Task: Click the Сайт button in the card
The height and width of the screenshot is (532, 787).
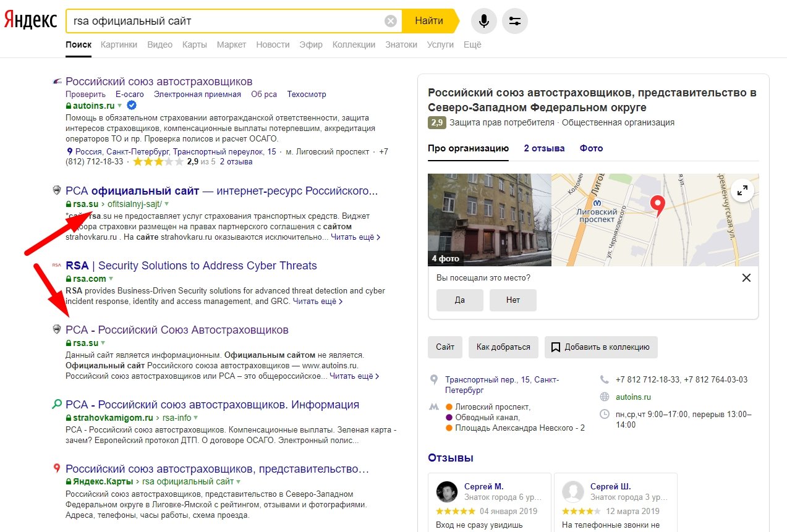Action: 445,347
